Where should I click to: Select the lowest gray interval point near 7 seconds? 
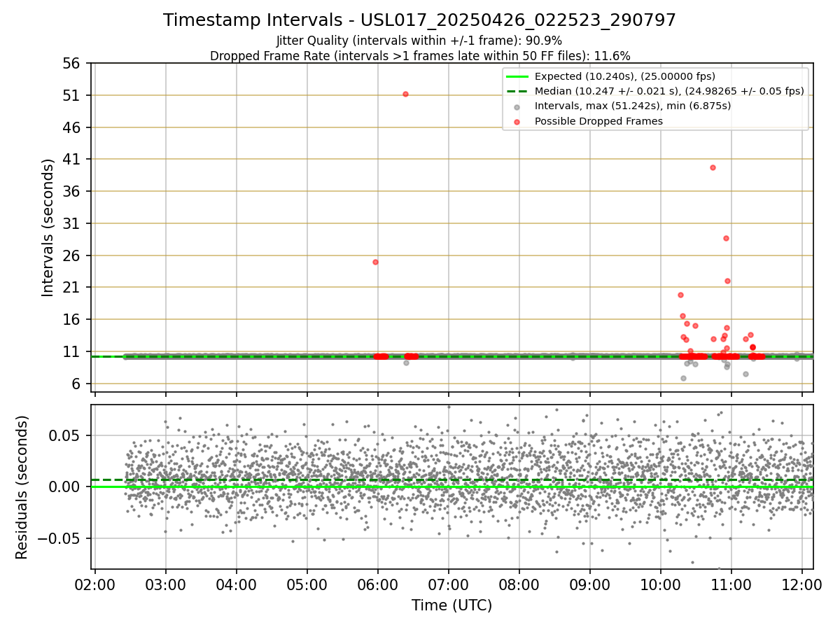pos(683,378)
